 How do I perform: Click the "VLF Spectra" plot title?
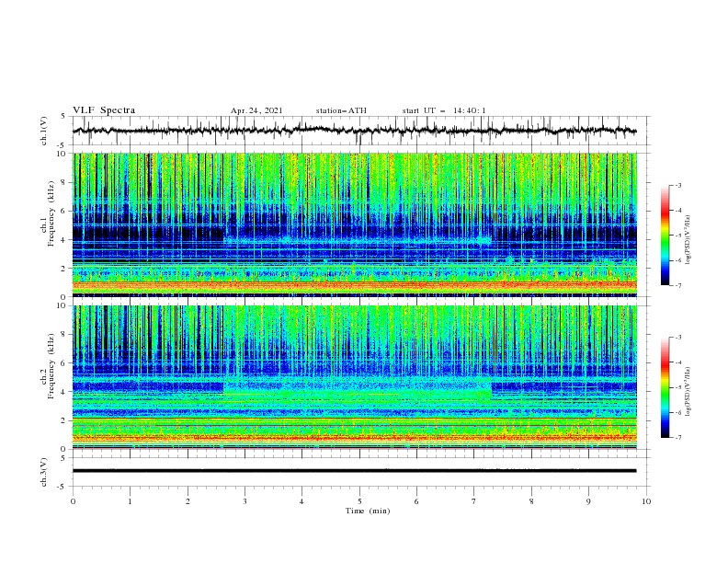click(104, 110)
